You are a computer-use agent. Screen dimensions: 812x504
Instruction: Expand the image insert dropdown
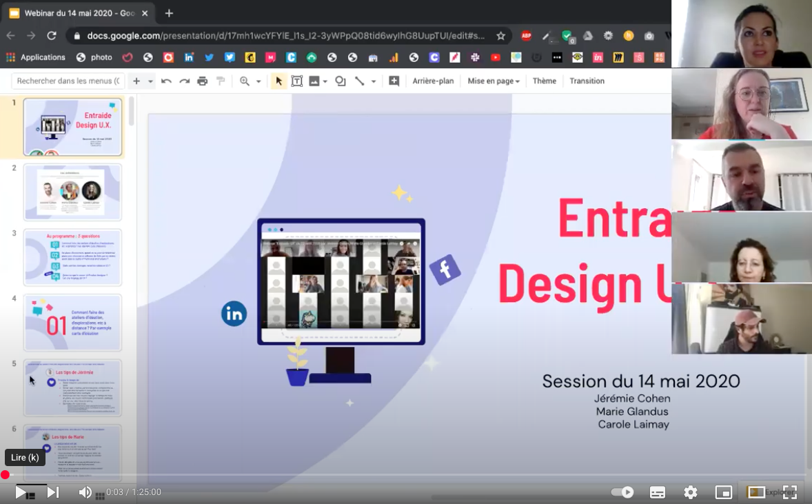325,81
